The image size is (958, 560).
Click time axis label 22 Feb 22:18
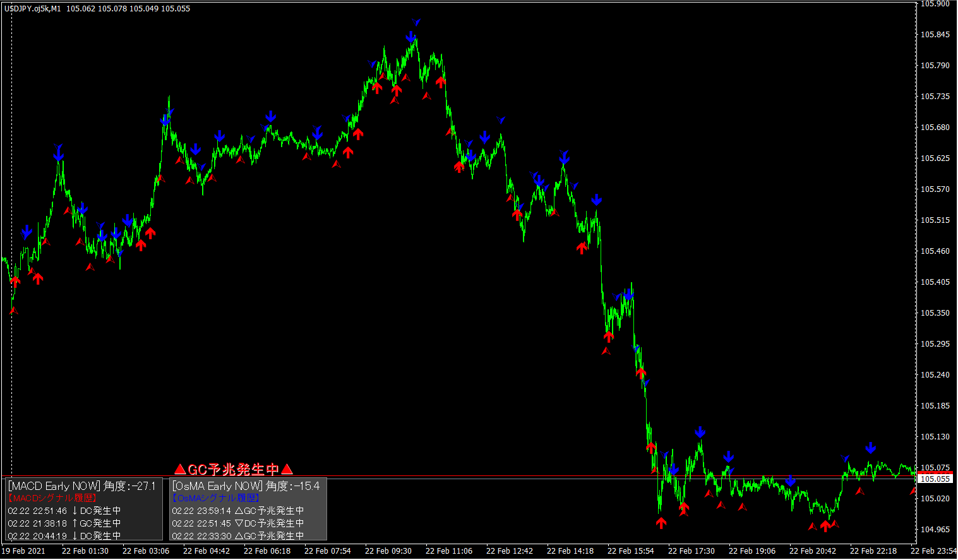[873, 551]
